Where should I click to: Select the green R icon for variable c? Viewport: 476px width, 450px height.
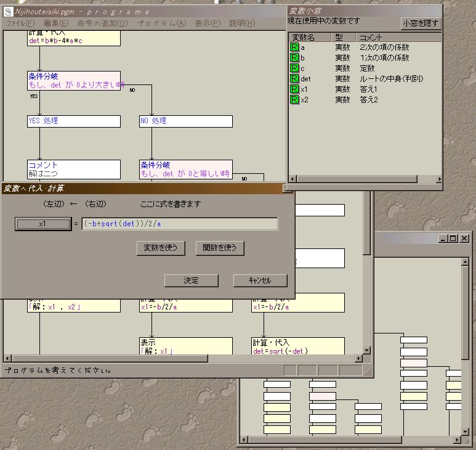pyautogui.click(x=294, y=68)
